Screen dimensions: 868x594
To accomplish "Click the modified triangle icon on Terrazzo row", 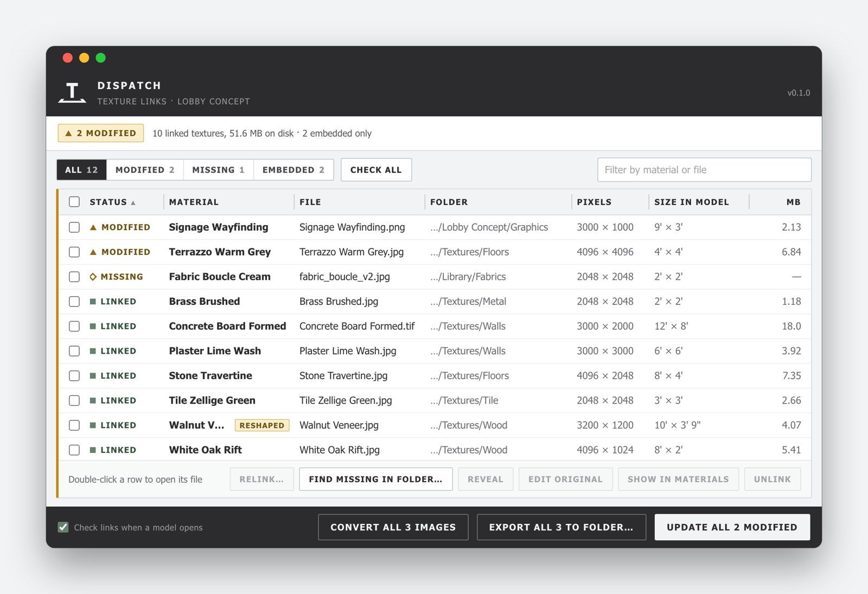I will pyautogui.click(x=93, y=252).
